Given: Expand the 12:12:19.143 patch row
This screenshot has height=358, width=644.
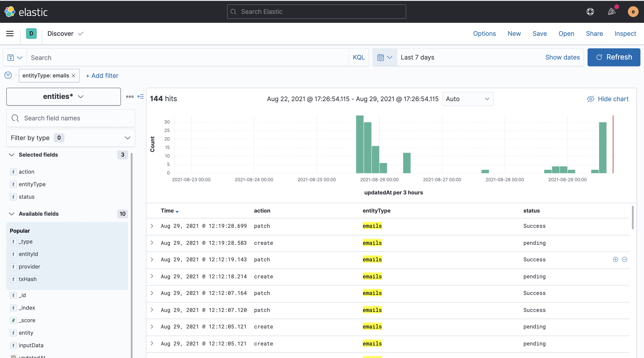Looking at the screenshot, I should [x=152, y=260].
